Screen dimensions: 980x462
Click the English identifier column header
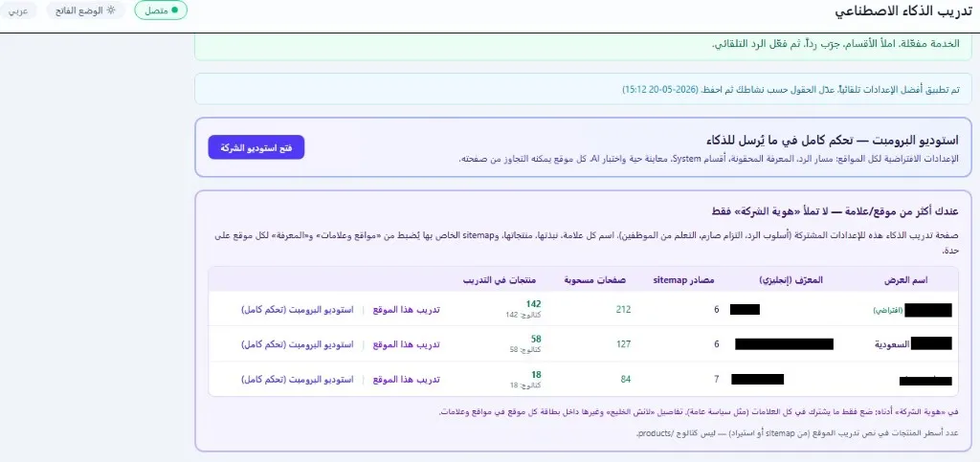click(791, 280)
